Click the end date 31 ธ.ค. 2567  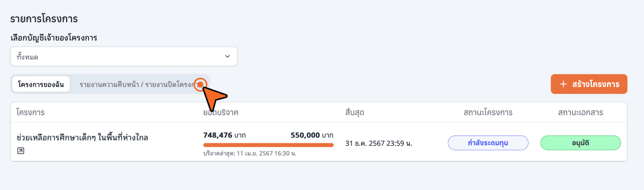coord(378,143)
